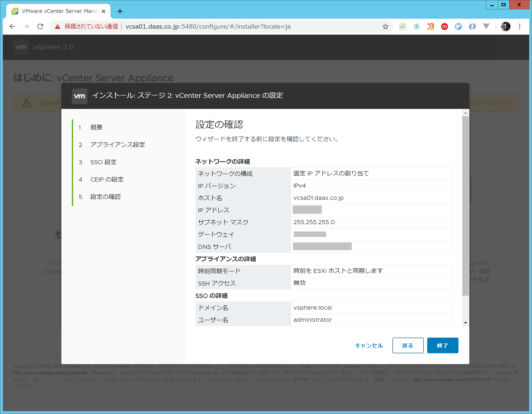
Task: Click the IPv4 value
Action: pos(299,186)
